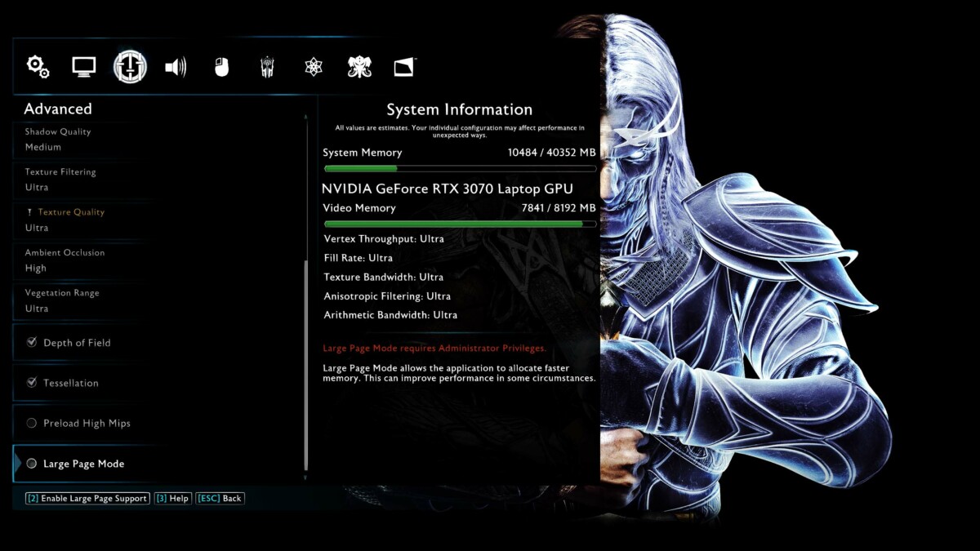Enable the Large Page Mode option

[x=32, y=464]
